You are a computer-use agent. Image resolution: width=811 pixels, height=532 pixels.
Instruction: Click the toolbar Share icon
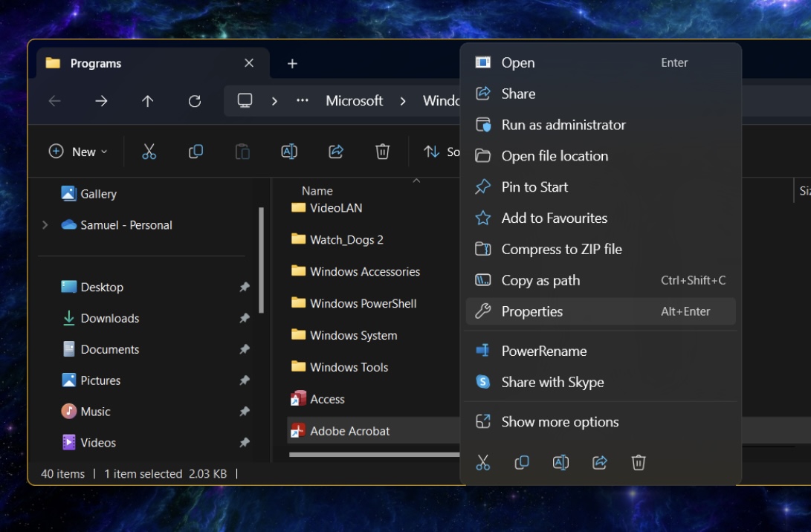click(336, 152)
